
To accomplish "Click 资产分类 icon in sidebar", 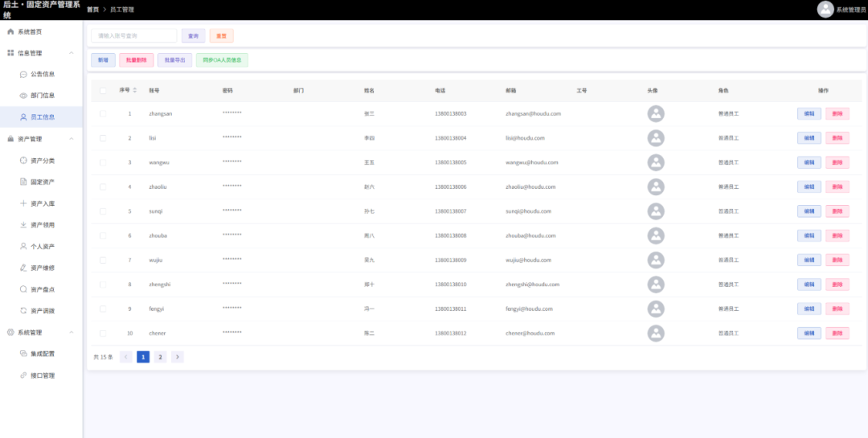I will [23, 161].
